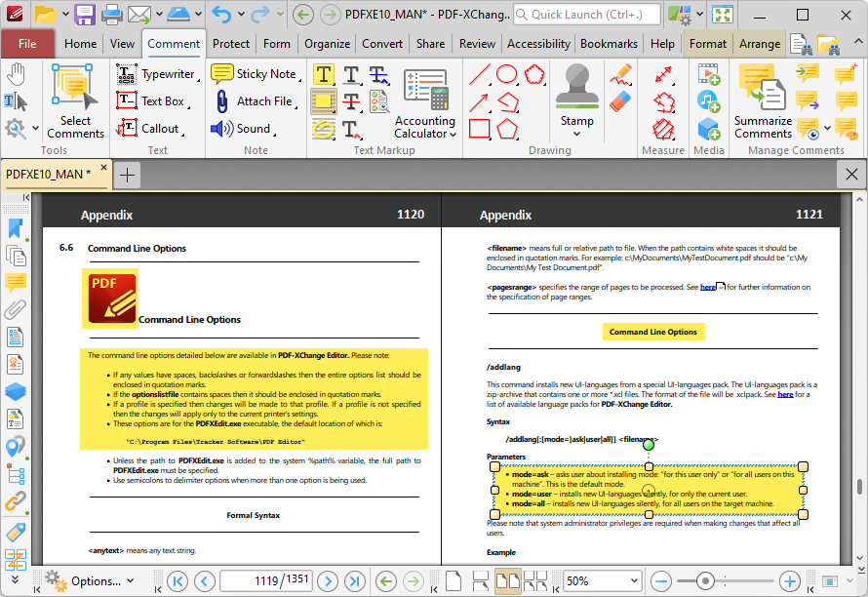This screenshot has width=868, height=597.
Task: Select the Strikeout Text tool
Action: point(352,101)
